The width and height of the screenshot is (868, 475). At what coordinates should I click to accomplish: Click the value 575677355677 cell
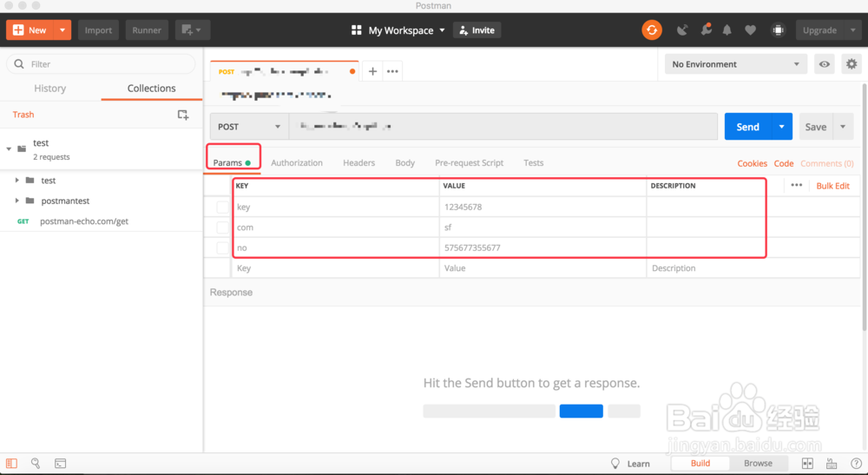tap(542, 247)
